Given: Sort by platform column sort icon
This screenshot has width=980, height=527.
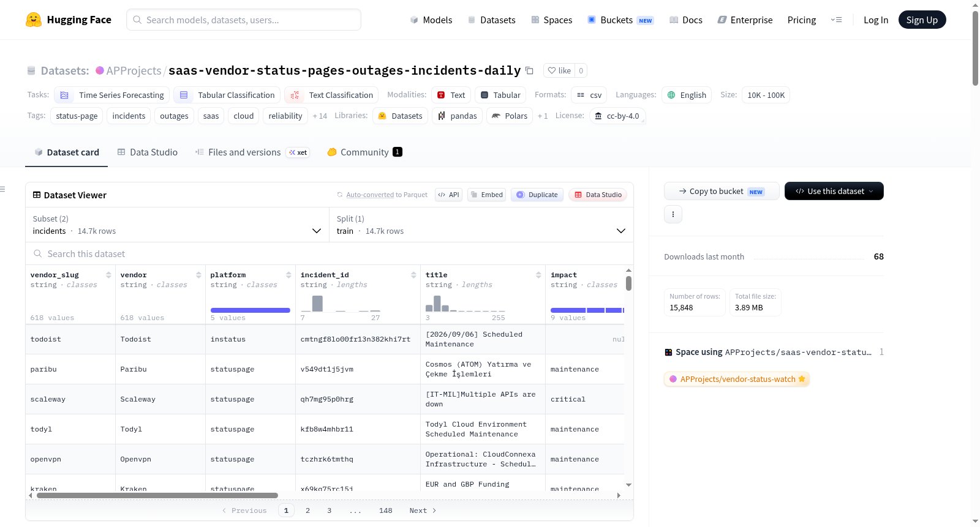Looking at the screenshot, I should pos(288,275).
